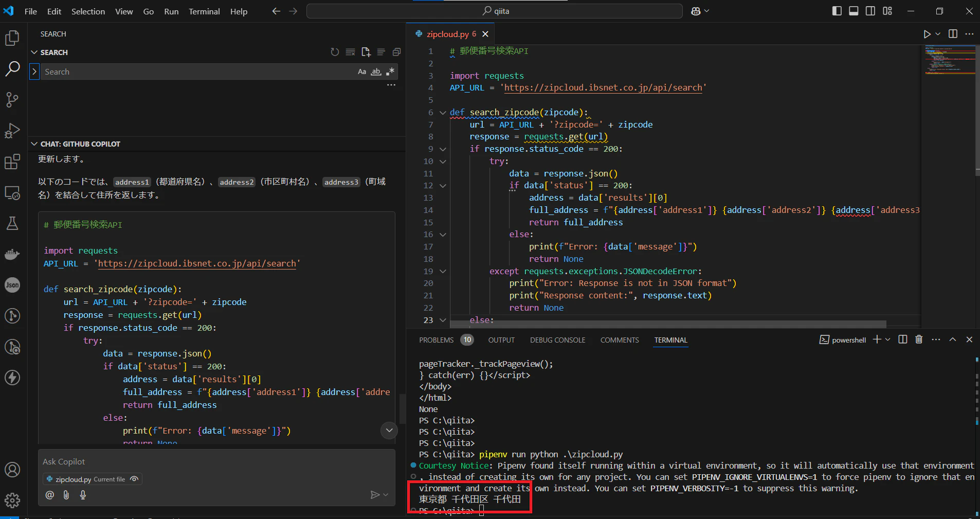Click the editor horizontal scrollbar
This screenshot has width=980, height=519.
tap(668, 324)
